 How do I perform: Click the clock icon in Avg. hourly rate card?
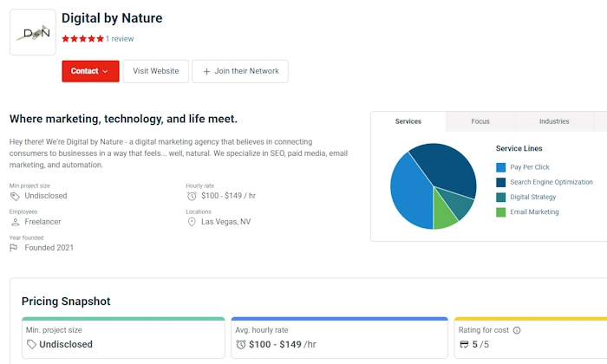pos(241,344)
